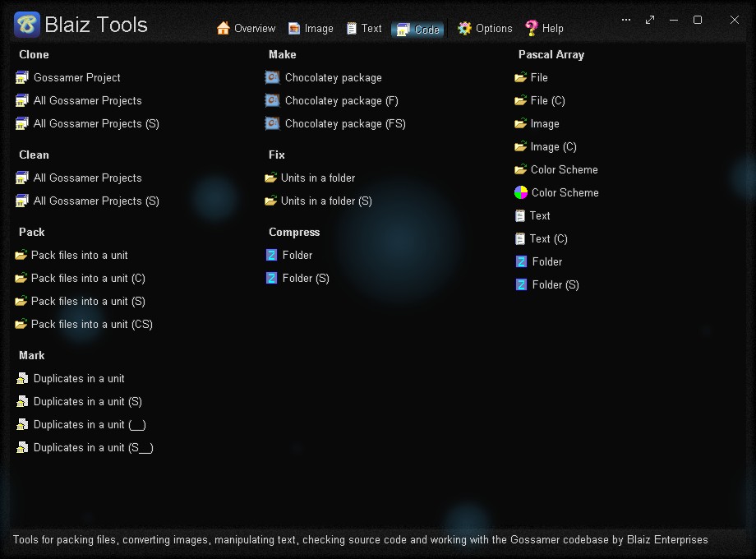Click folder icon for Pack files into a unit (S)

21,301
